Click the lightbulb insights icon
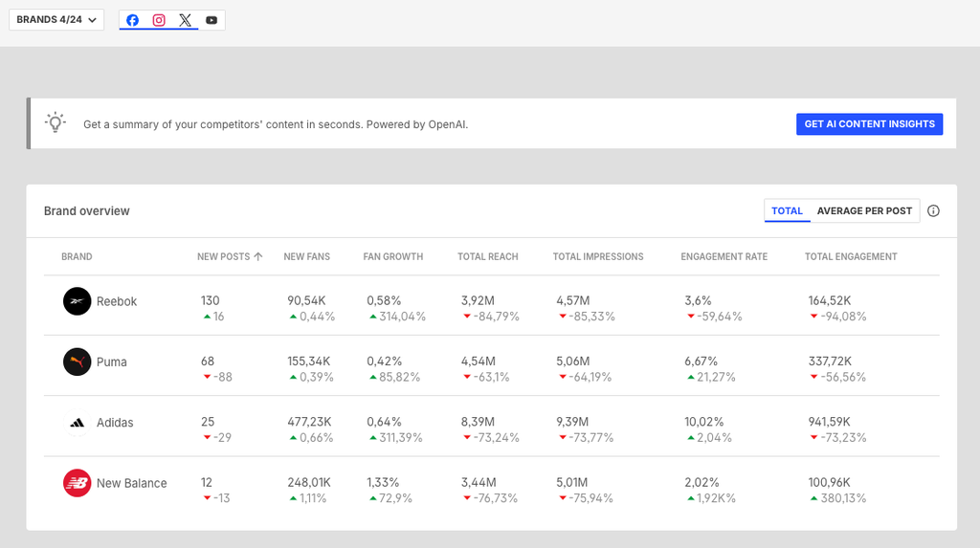Screen dimensions: 980x548 pyautogui.click(x=56, y=122)
